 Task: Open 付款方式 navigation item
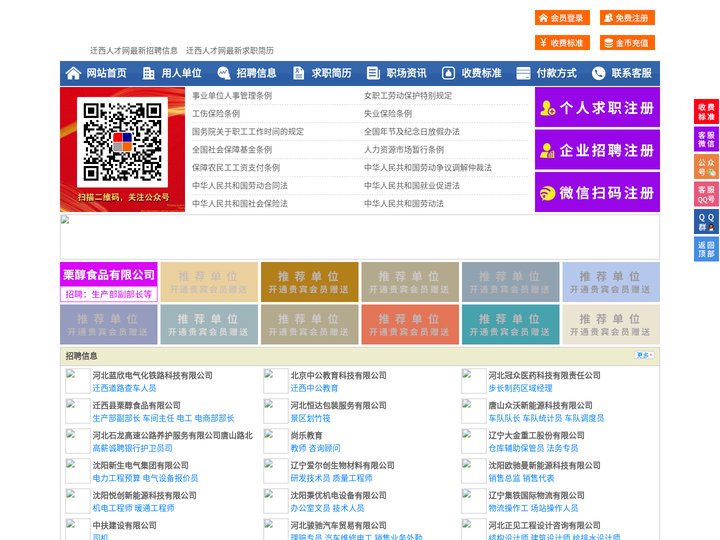point(557,73)
